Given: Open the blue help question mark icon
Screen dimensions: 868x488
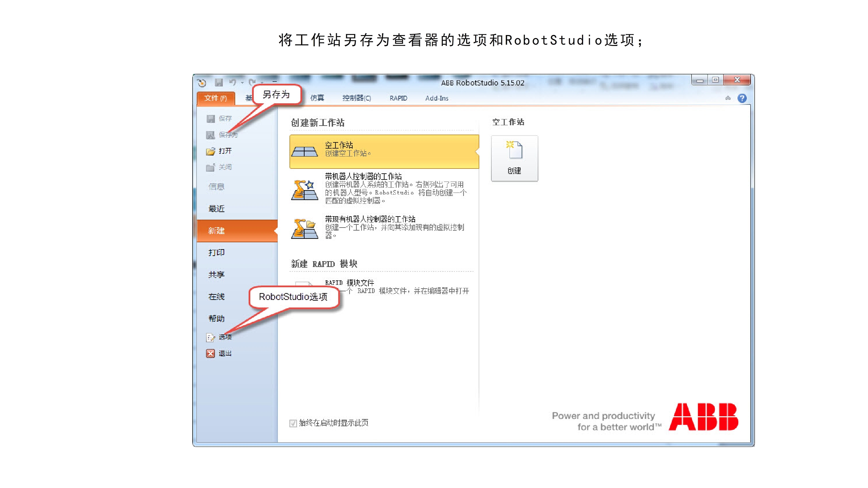Looking at the screenshot, I should tap(742, 98).
